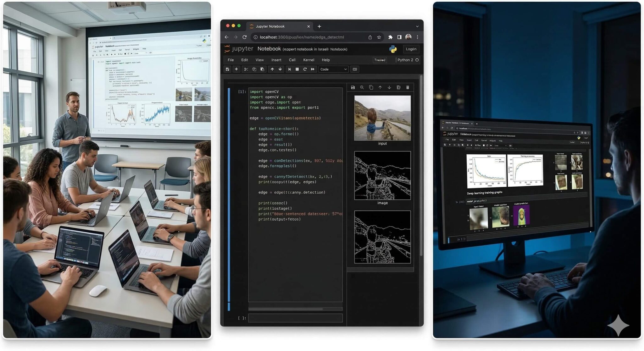This screenshot has width=644, height=351.
Task: Zoom output using magnifier icon
Action: tap(362, 87)
